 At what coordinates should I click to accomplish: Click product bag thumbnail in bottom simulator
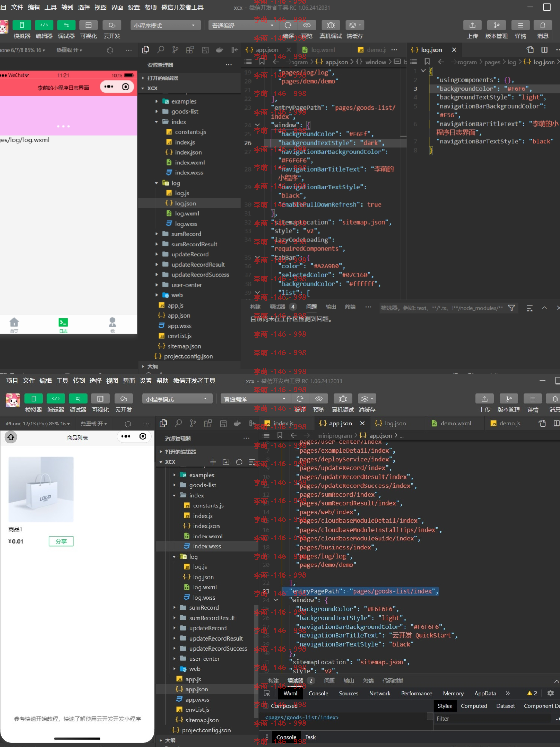pyautogui.click(x=41, y=490)
